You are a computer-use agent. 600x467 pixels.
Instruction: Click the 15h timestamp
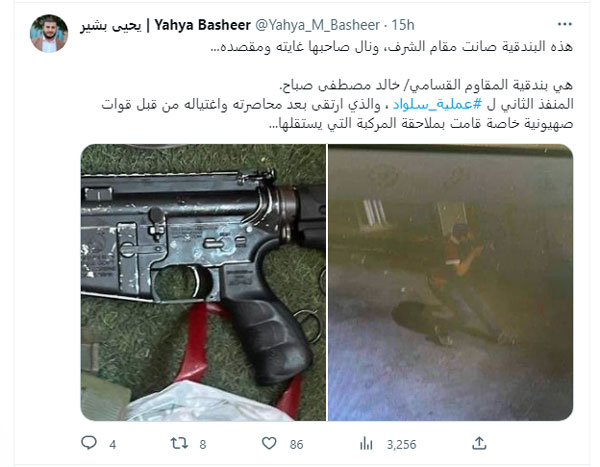(403, 25)
